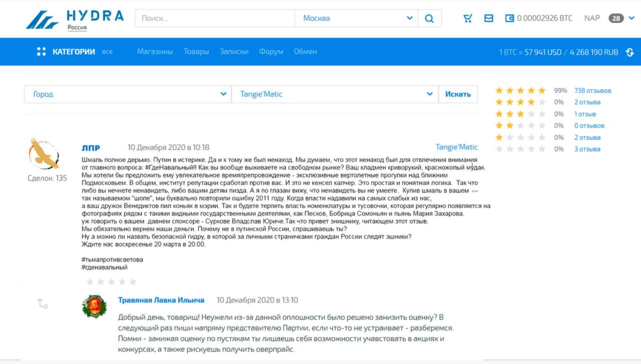Expand the NAP user menu chevron

click(631, 19)
